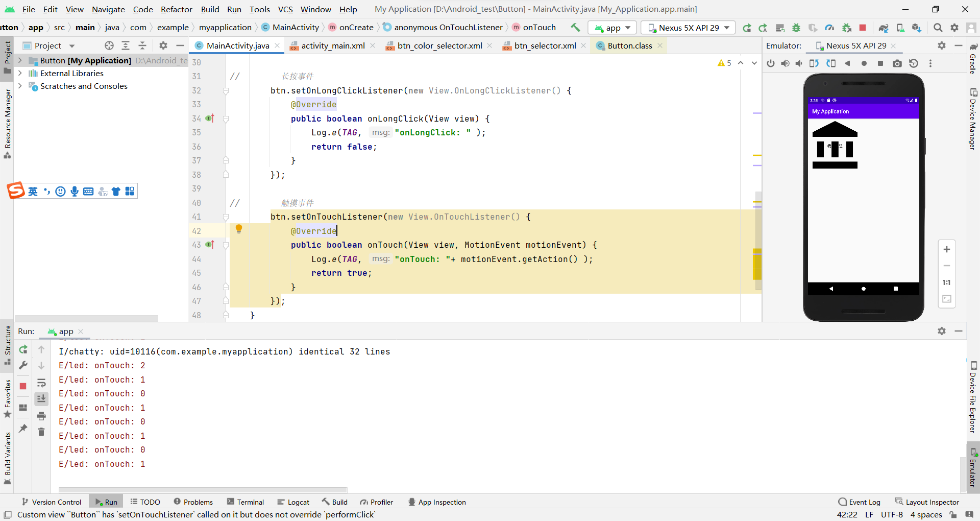Debug 'app' using the green bug icon

pyautogui.click(x=796, y=28)
